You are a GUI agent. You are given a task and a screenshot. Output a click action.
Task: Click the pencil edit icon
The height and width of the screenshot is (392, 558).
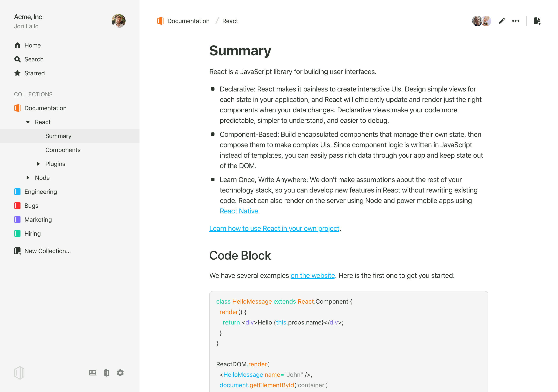pyautogui.click(x=502, y=21)
